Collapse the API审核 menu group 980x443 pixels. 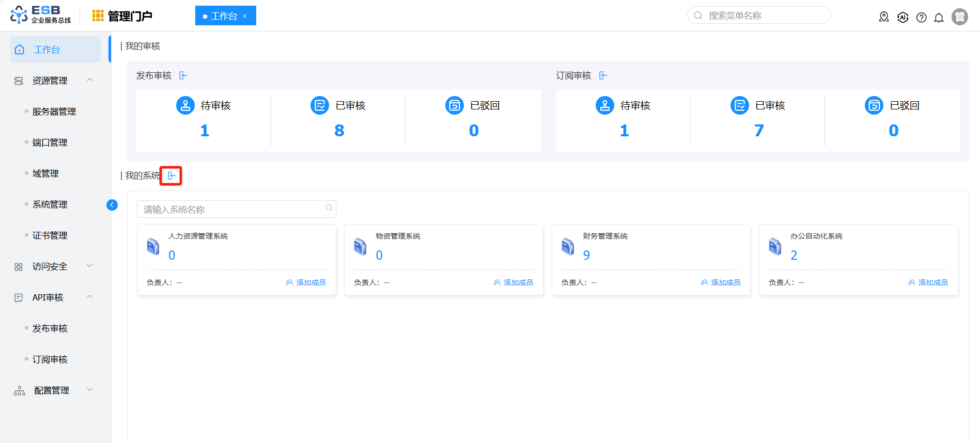coord(89,297)
